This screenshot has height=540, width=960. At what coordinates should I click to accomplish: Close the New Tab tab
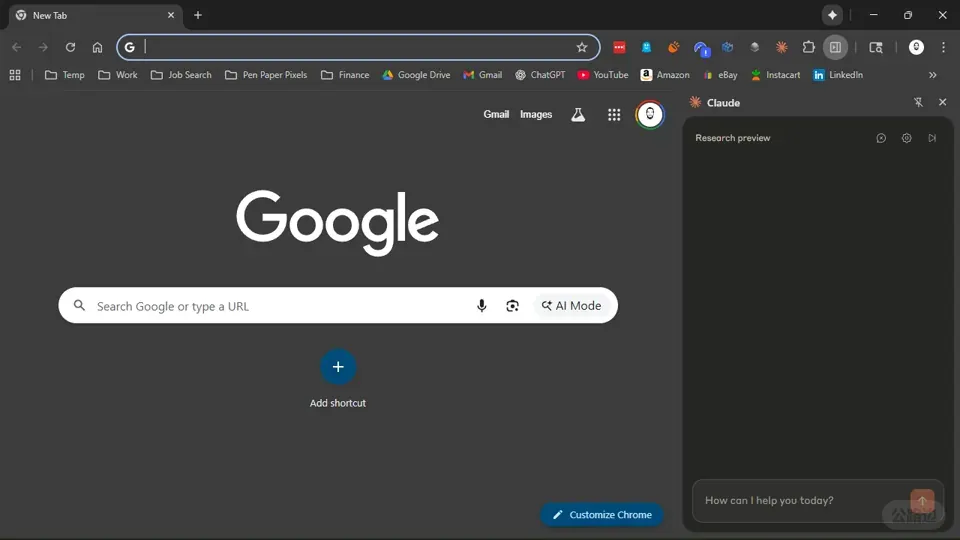[x=171, y=15]
